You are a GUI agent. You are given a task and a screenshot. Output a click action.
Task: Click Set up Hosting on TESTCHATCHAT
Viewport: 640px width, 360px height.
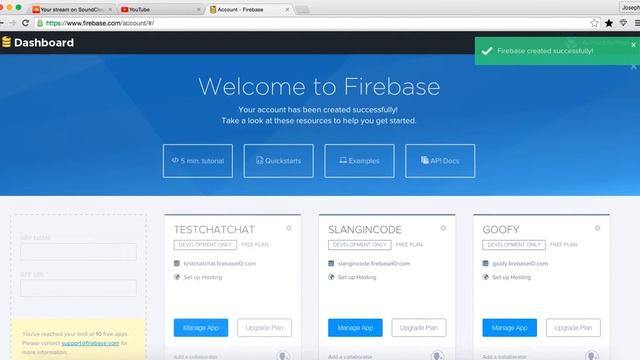point(203,277)
